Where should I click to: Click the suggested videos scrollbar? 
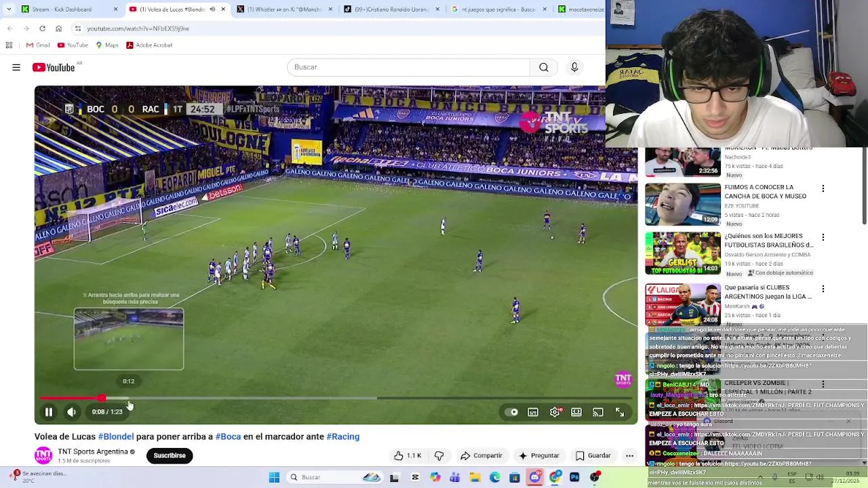(x=865, y=184)
